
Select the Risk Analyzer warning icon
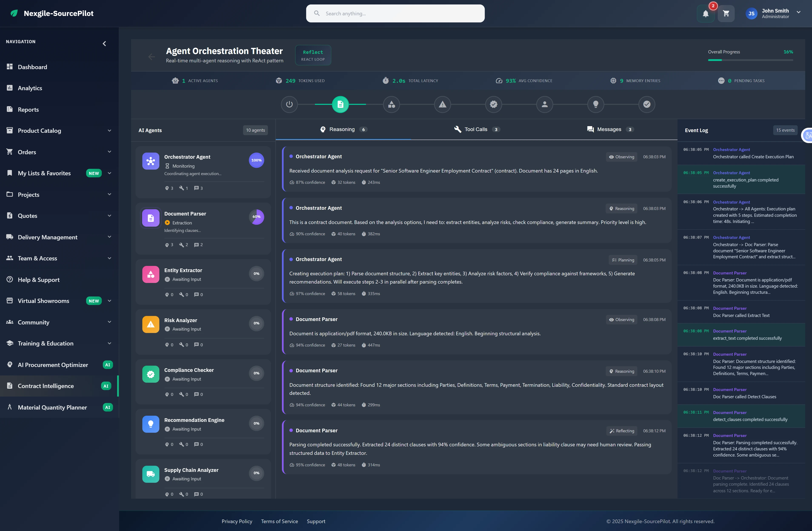(150, 324)
